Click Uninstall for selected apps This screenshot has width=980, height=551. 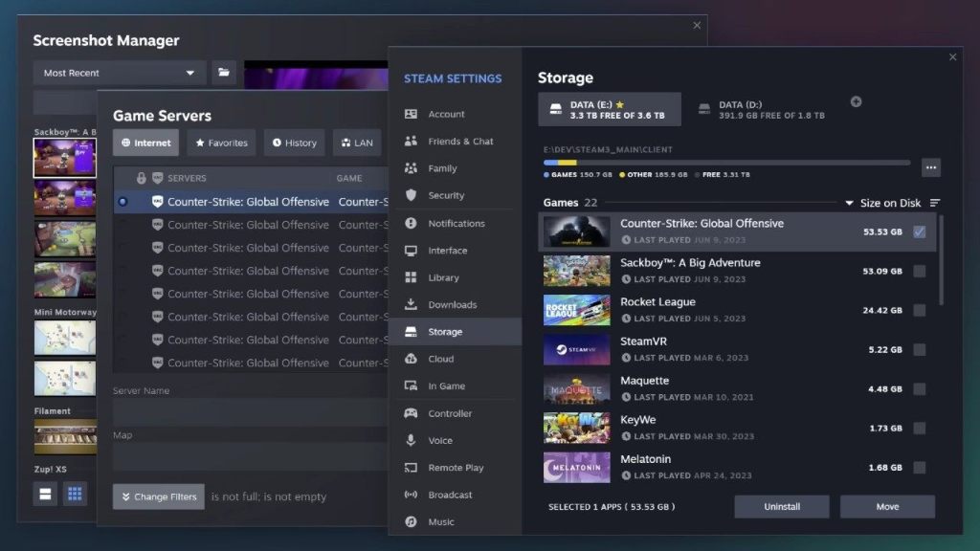(x=782, y=507)
